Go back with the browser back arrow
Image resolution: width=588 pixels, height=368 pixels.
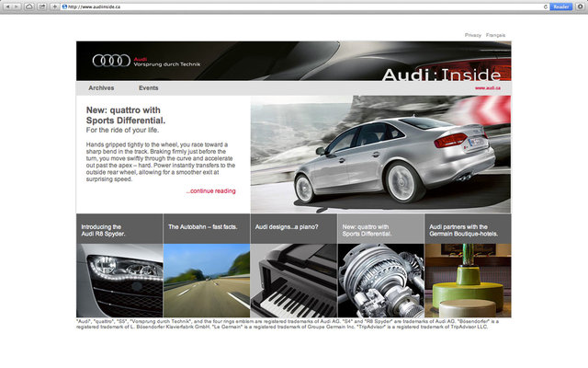[7, 6]
